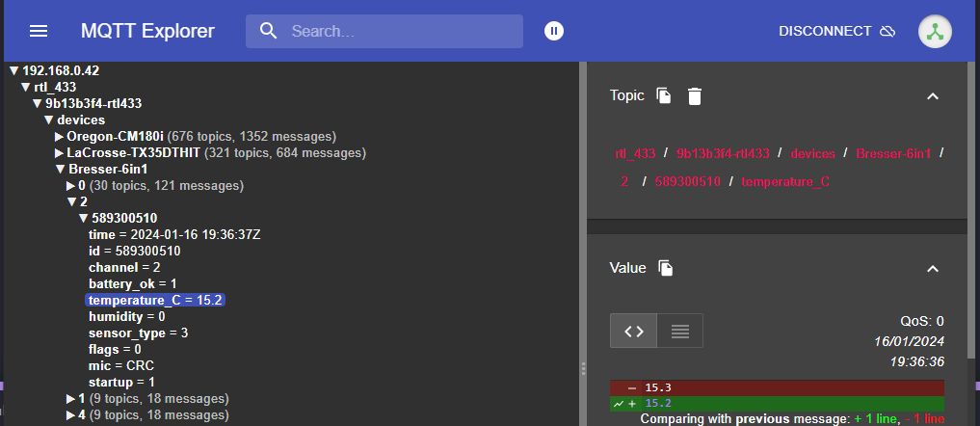Click the rtl_433 breadcrumb link
980x426 pixels.
tap(635, 153)
